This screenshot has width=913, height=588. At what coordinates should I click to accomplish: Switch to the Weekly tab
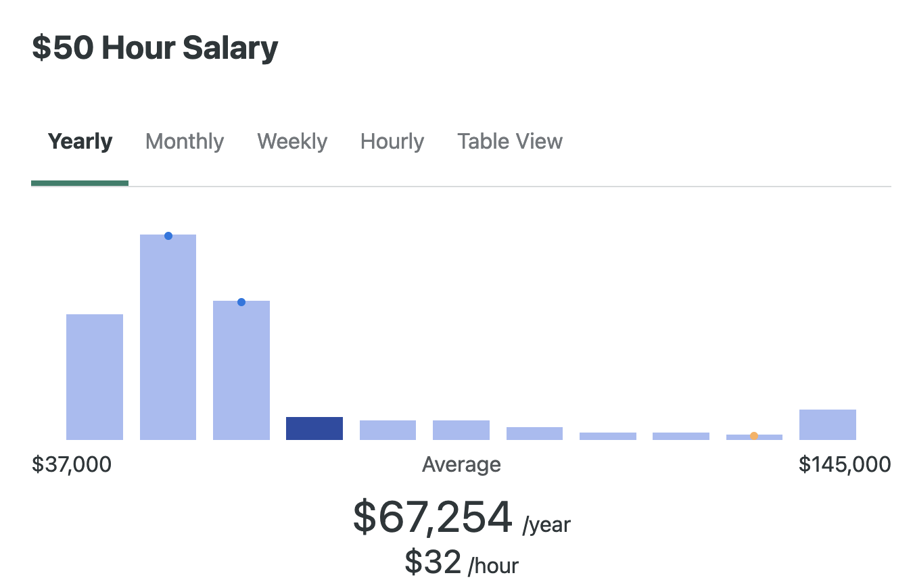pyautogui.click(x=291, y=141)
